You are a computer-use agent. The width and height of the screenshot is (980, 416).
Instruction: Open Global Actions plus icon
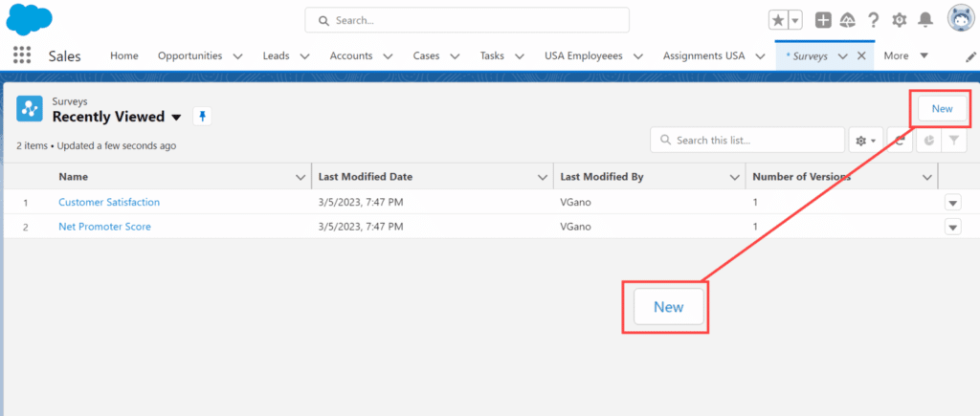823,20
